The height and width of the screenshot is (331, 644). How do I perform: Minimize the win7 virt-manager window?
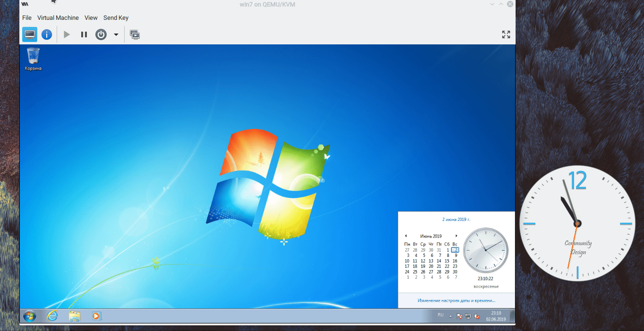click(493, 4)
